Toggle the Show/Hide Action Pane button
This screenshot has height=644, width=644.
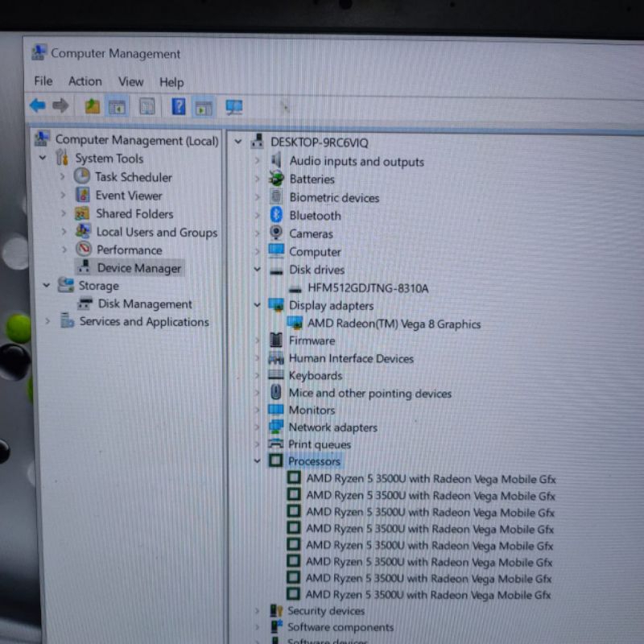[204, 106]
